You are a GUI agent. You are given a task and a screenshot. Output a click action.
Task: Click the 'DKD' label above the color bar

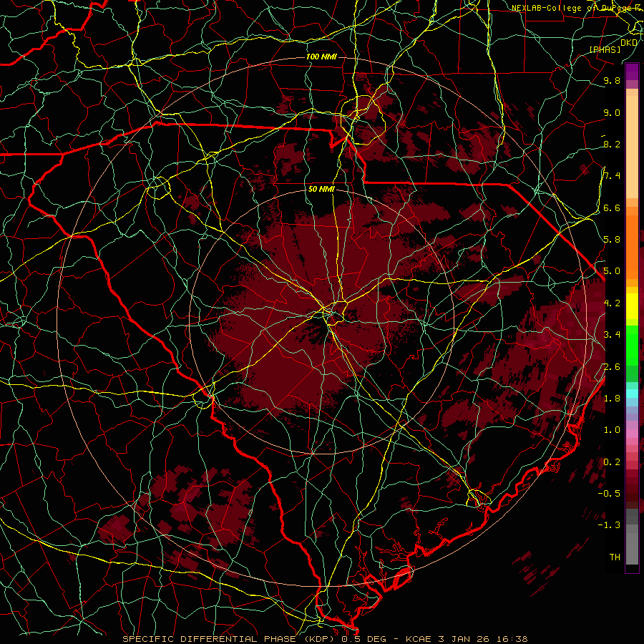(x=629, y=42)
